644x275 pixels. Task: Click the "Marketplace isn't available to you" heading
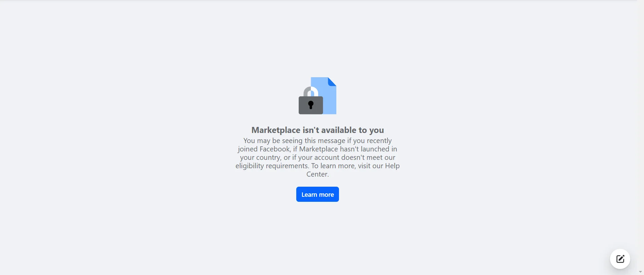coord(317,130)
